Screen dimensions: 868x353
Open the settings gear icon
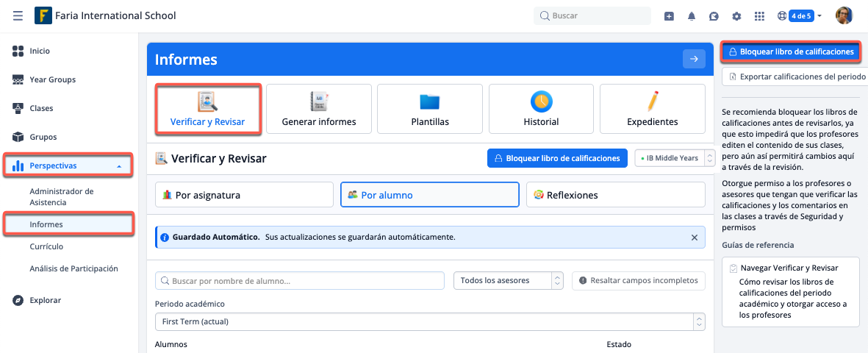click(x=736, y=16)
